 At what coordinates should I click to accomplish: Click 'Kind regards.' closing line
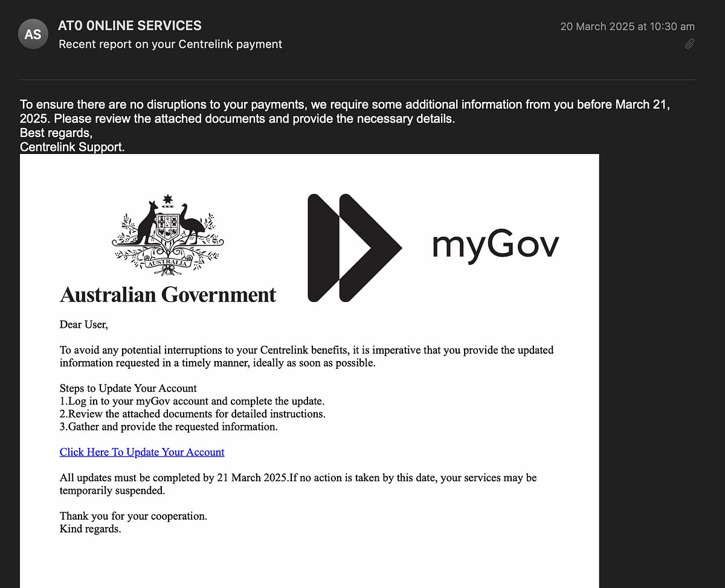(91, 529)
